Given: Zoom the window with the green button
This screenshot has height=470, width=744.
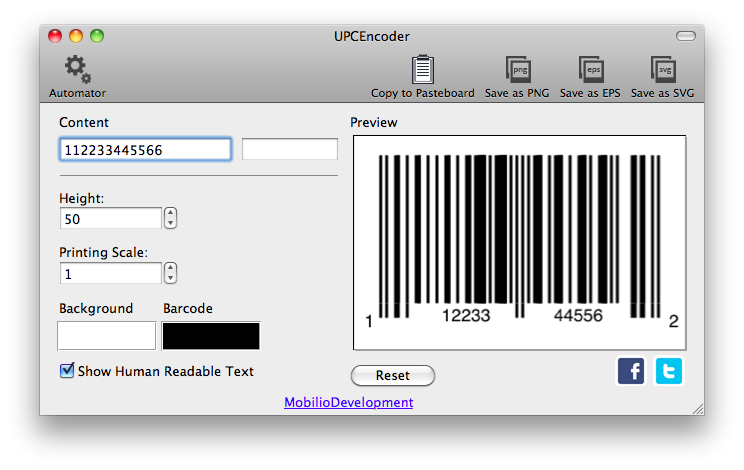Looking at the screenshot, I should [97, 36].
